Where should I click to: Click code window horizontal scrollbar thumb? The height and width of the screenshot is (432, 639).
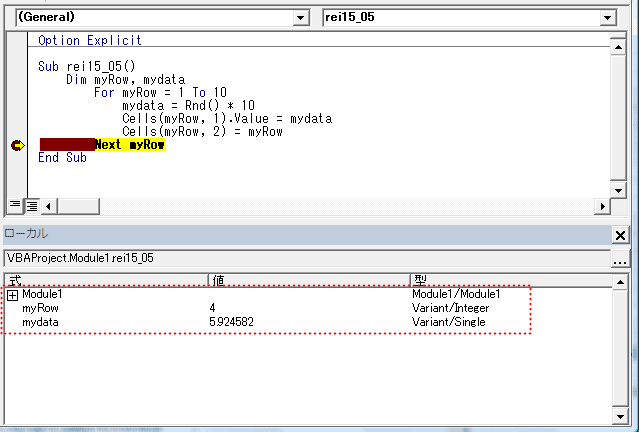(x=78, y=206)
